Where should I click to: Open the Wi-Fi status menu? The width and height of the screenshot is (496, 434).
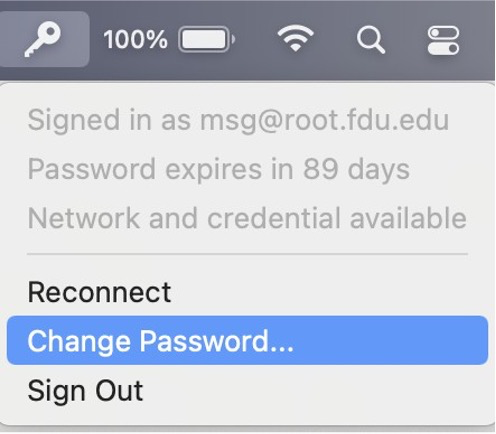(295, 39)
